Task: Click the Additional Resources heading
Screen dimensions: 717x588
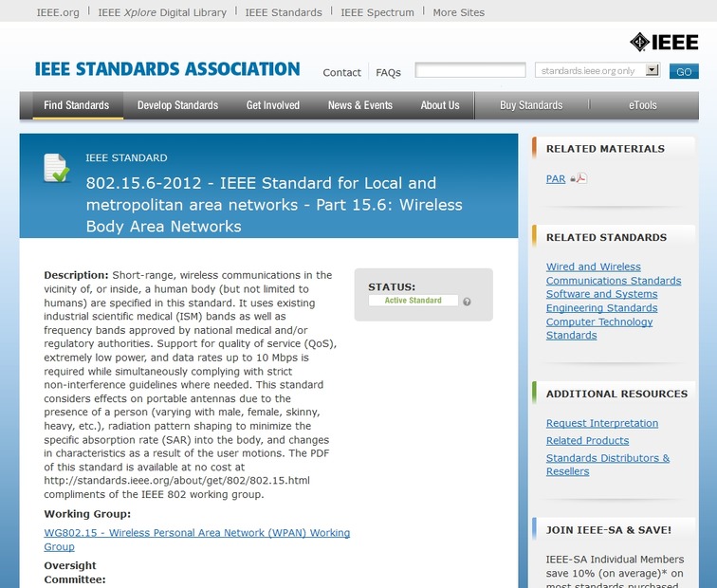Action: pyautogui.click(x=616, y=394)
